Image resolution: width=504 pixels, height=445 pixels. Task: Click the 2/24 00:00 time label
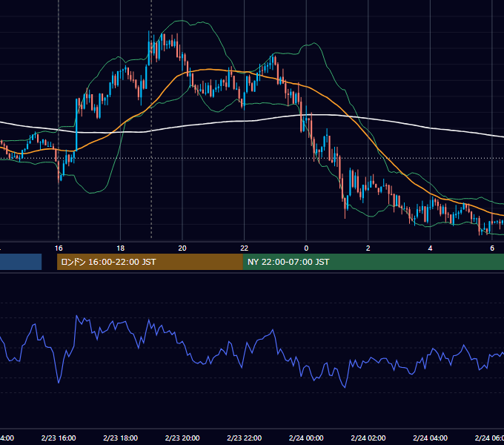pyautogui.click(x=306, y=438)
